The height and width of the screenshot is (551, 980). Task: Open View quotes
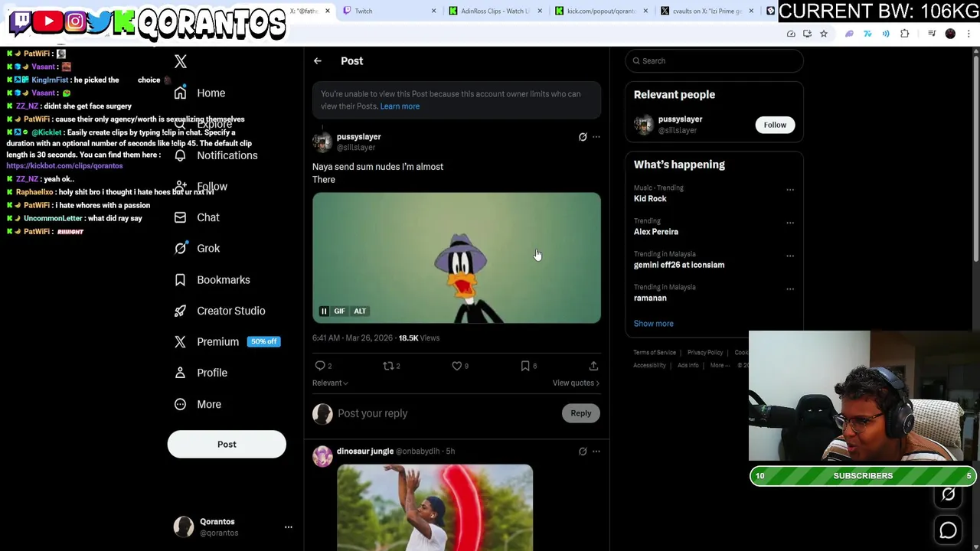[x=576, y=383]
